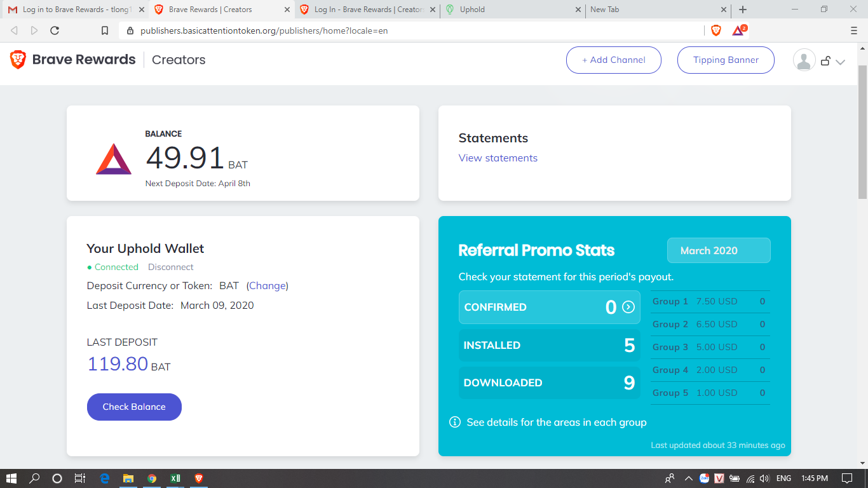This screenshot has height=488, width=868.
Task: Click Change to switch deposit currency
Action: (268, 285)
